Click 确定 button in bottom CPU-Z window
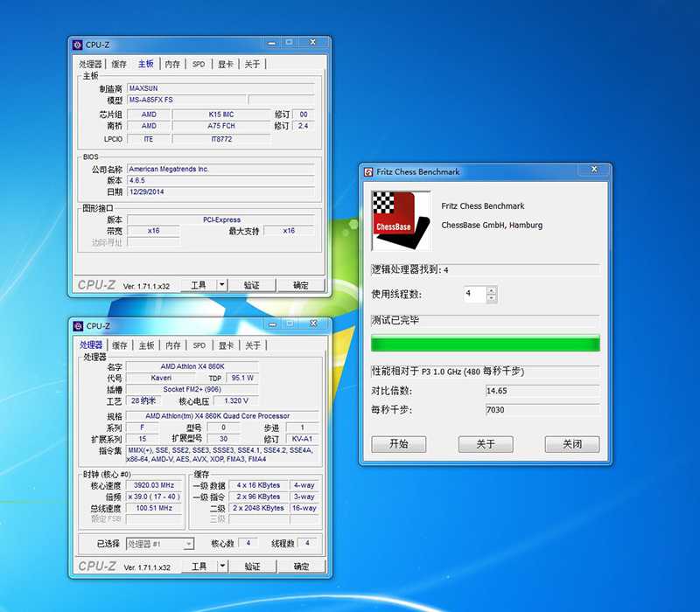This screenshot has width=700, height=612. coord(301,567)
